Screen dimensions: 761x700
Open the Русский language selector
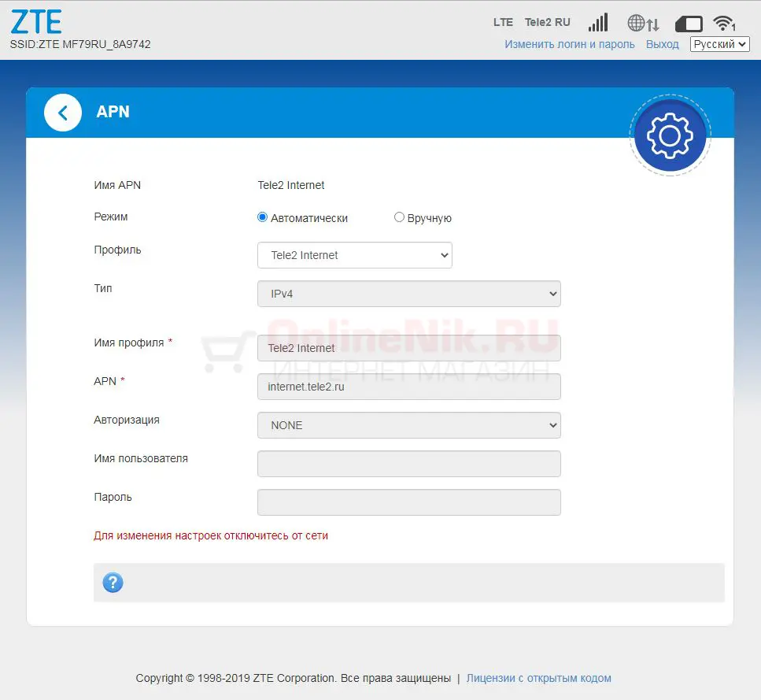pos(720,44)
